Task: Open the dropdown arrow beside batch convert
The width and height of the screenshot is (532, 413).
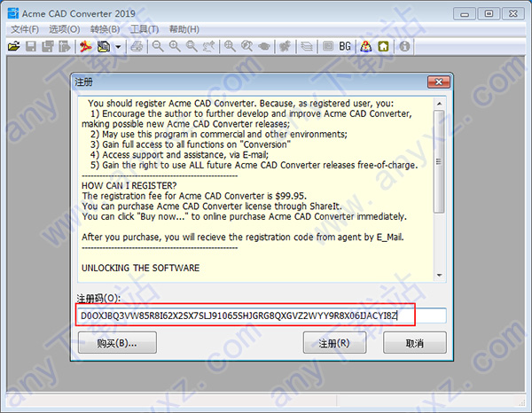Action: click(118, 46)
